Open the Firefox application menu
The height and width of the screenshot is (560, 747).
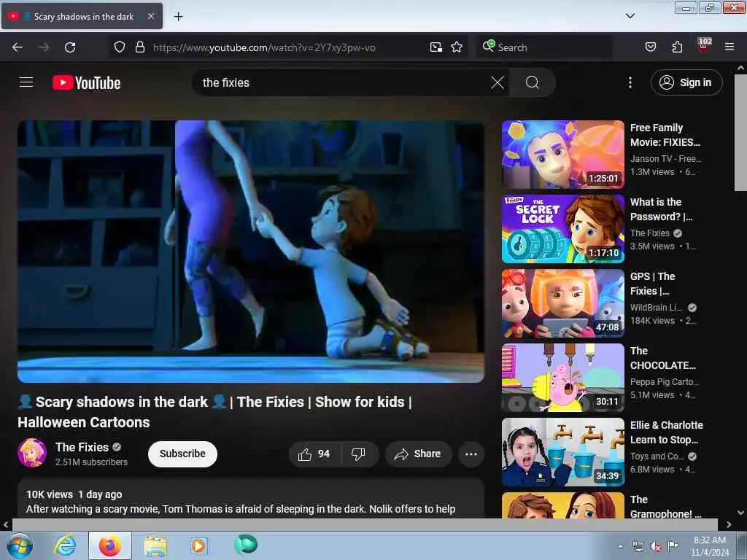(729, 47)
